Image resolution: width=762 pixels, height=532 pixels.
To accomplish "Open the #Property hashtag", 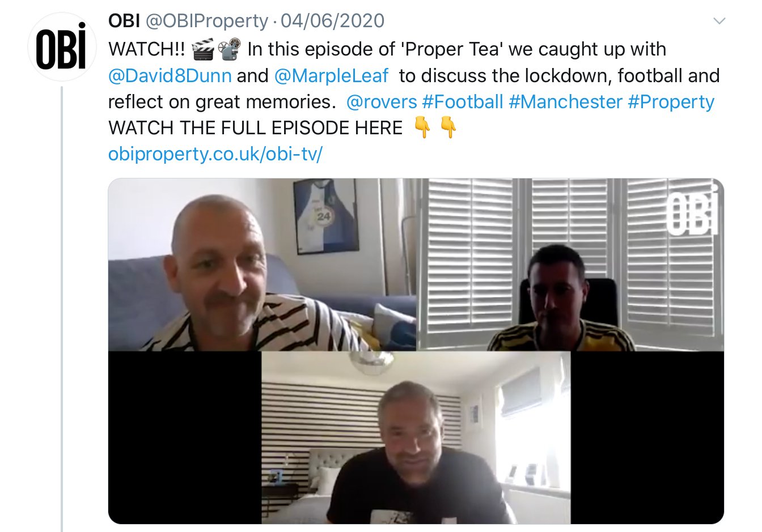I will 671,102.
